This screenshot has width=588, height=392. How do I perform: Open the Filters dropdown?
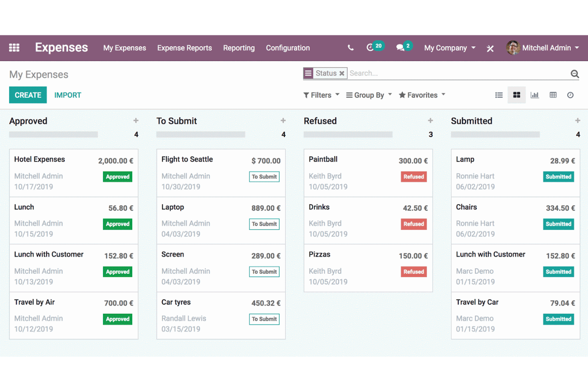(x=321, y=95)
